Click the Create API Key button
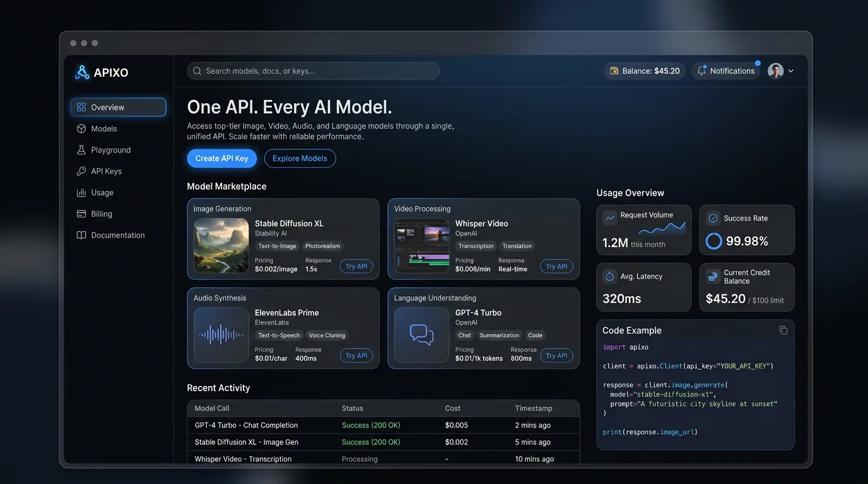 222,158
